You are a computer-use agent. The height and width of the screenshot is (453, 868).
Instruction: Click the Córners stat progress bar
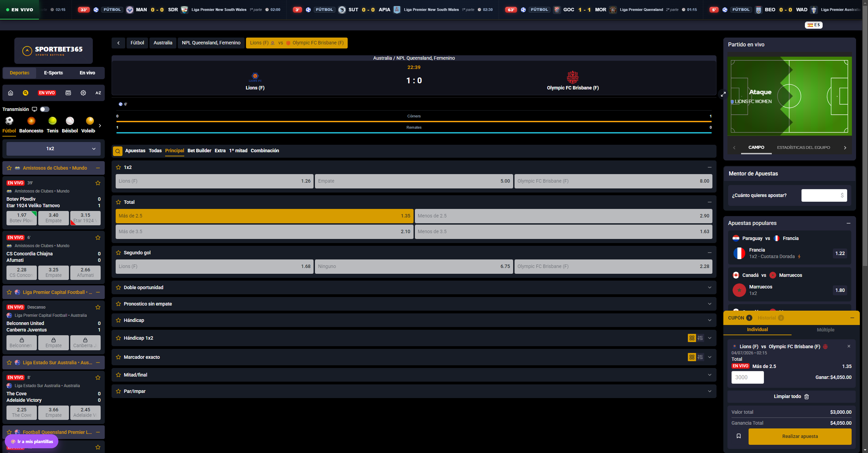tap(414, 121)
